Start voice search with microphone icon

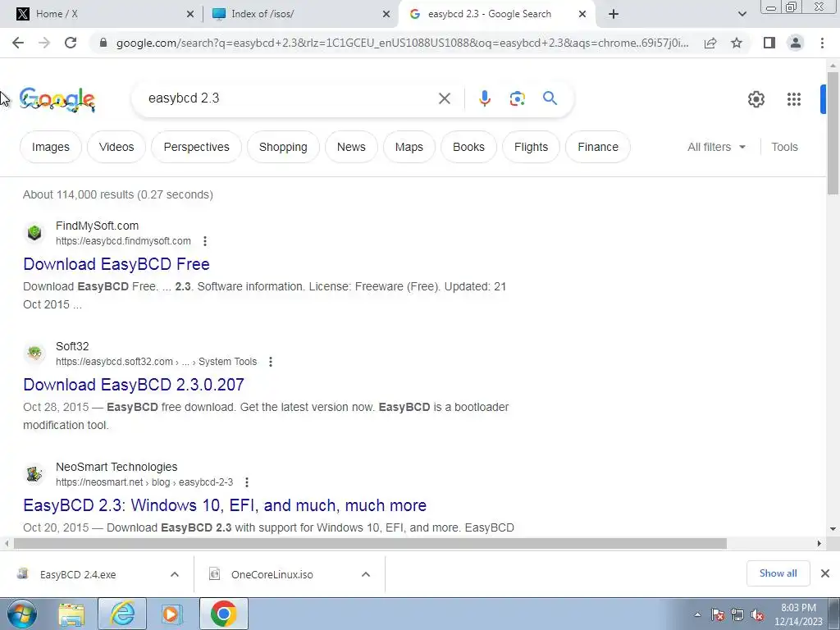pyautogui.click(x=484, y=98)
